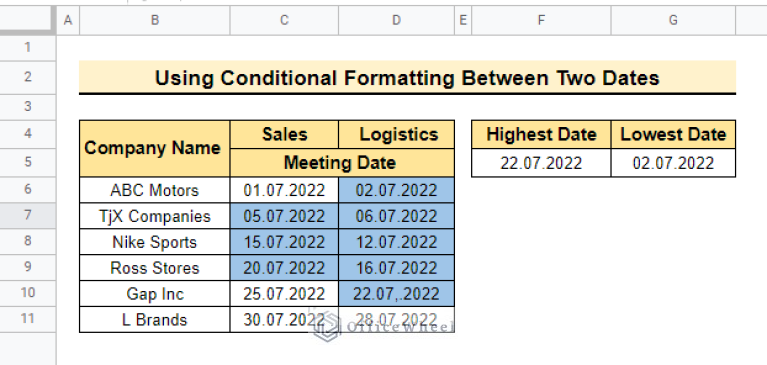Click the select-all corner box
This screenshot has width=767, height=365.
[x=28, y=20]
